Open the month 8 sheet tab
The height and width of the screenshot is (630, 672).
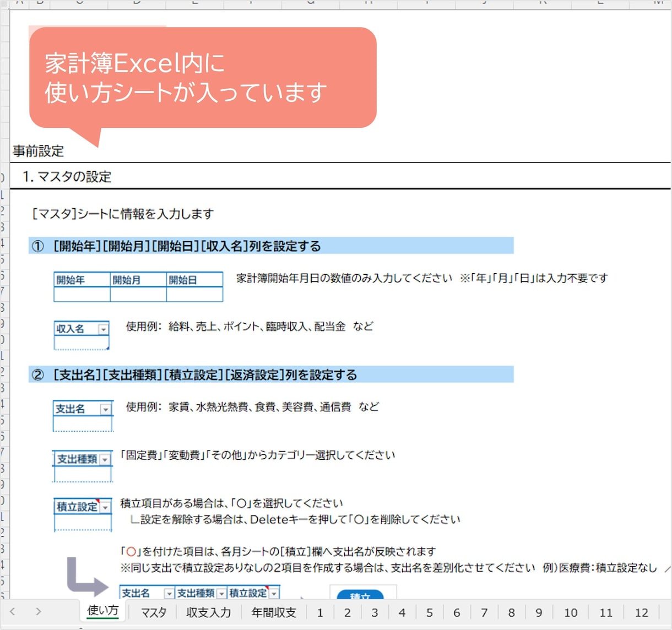coord(512,612)
